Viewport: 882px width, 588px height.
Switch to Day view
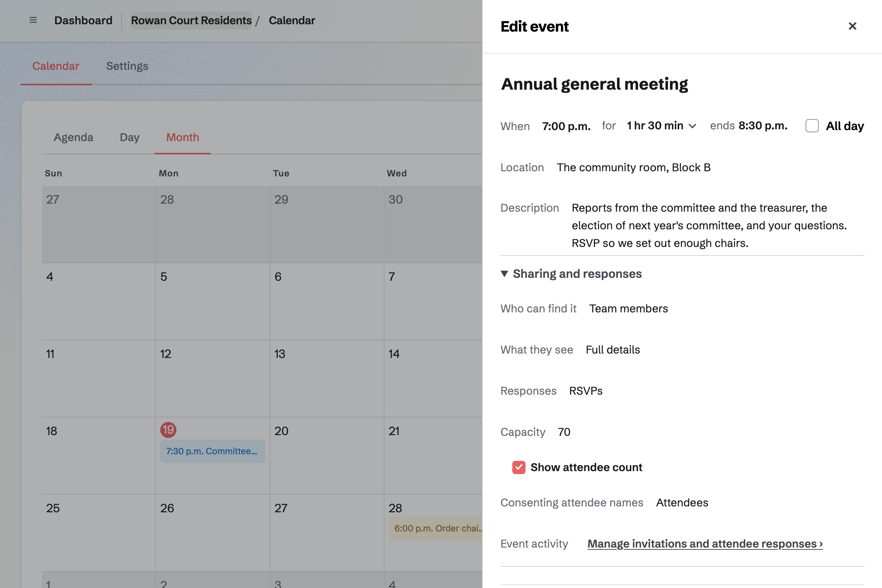pyautogui.click(x=129, y=137)
